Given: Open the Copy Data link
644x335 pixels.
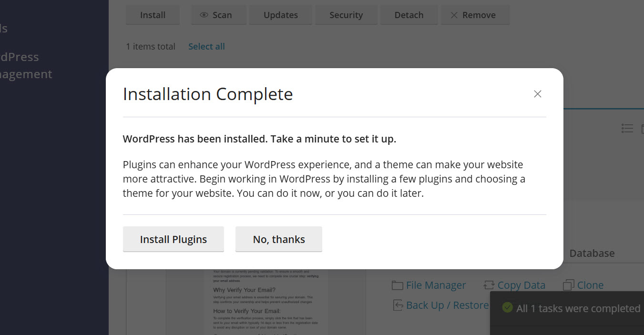Looking at the screenshot, I should coord(521,285).
